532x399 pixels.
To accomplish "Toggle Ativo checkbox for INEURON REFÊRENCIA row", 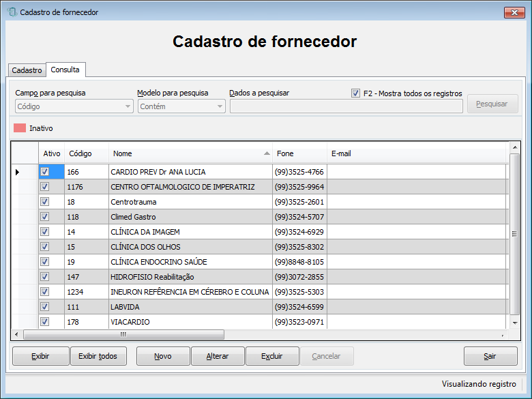I will coord(44,291).
